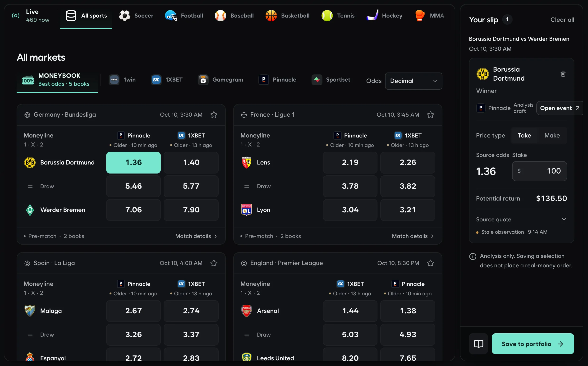588x366 pixels.
Task: Select Arsenal 1XBET odds 1.44
Action: point(350,311)
